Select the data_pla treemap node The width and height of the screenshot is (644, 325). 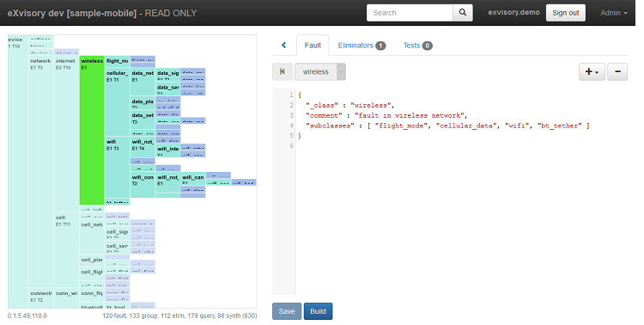tap(143, 103)
